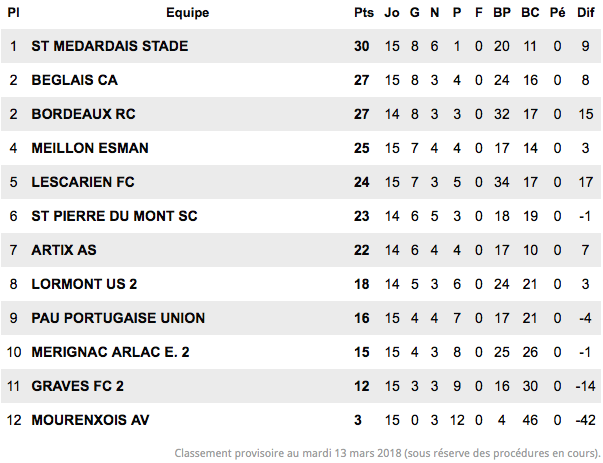
Task: Click the Dif column header
Action: tap(586, 13)
